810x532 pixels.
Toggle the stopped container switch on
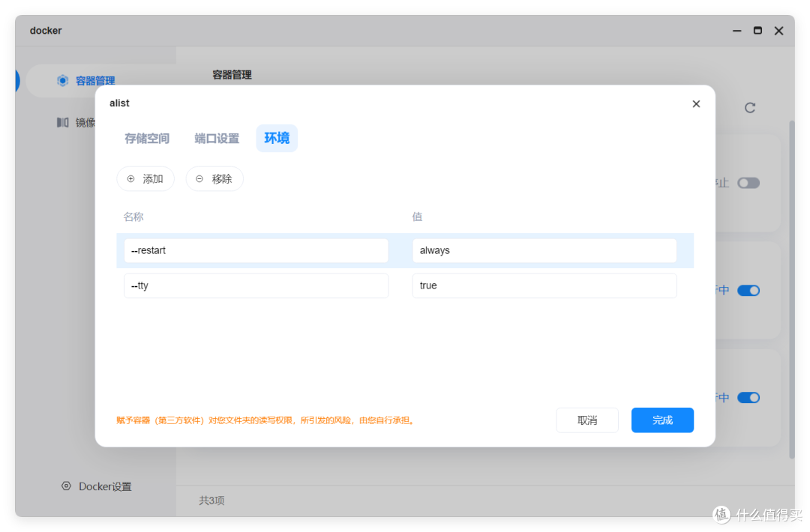pyautogui.click(x=748, y=183)
